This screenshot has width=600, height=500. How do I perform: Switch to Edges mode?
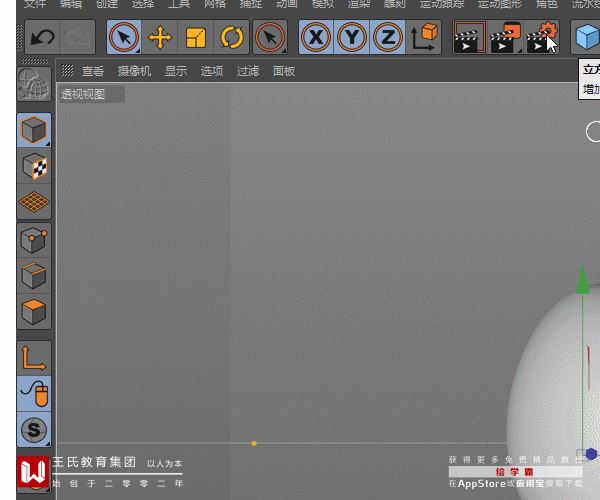tap(34, 275)
